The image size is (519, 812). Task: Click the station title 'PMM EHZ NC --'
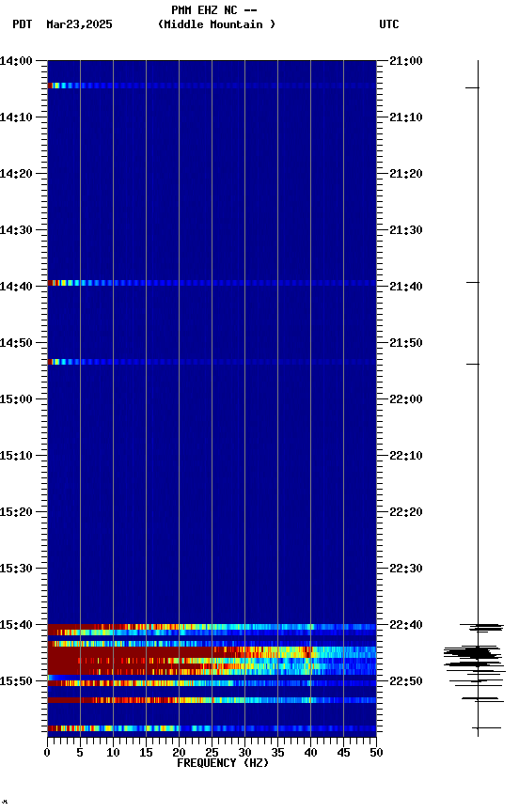tap(214, 10)
